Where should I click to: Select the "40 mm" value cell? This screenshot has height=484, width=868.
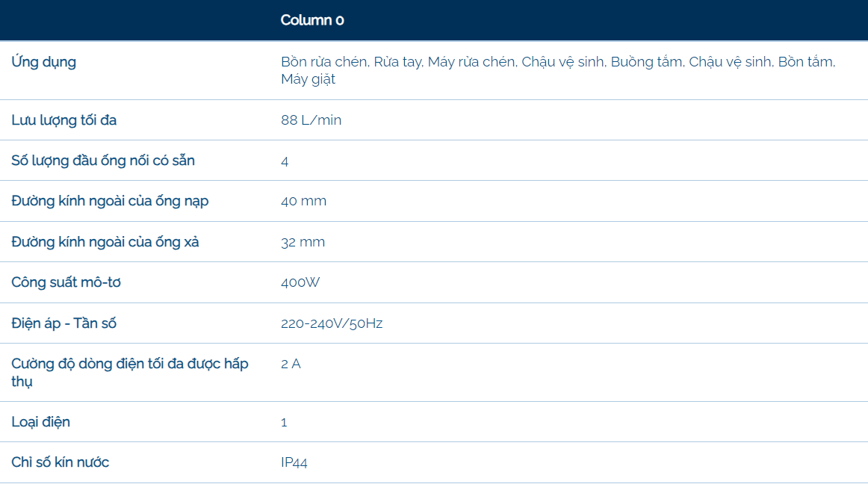[303, 201]
